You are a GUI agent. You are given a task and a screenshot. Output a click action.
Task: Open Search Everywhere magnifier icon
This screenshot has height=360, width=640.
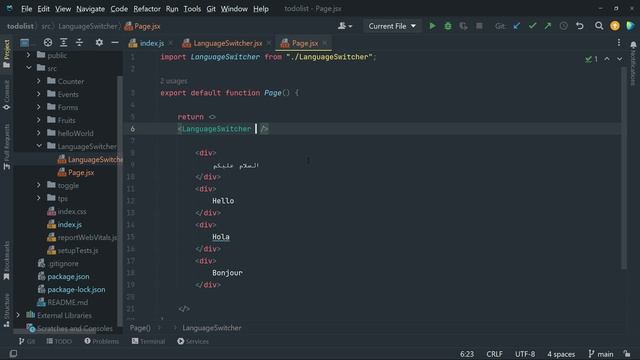pyautogui.click(x=599, y=26)
